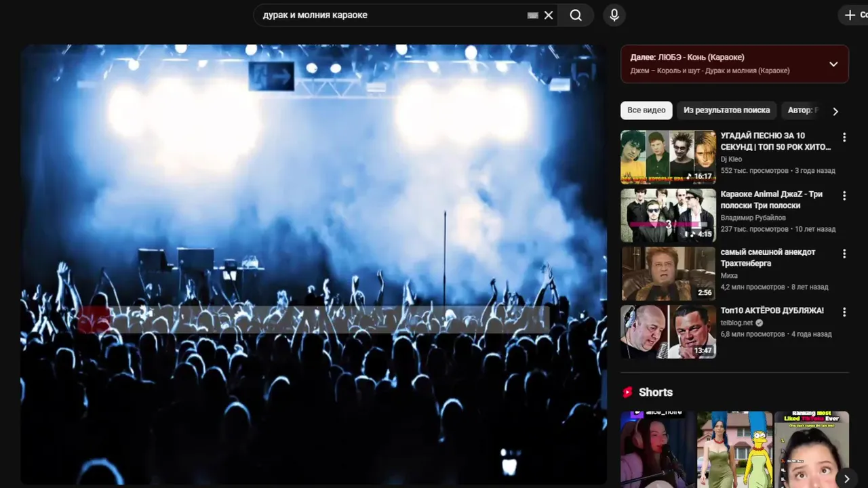Viewport: 868px width, 488px height.
Task: Open the Dj Kleo channel
Action: tap(731, 159)
